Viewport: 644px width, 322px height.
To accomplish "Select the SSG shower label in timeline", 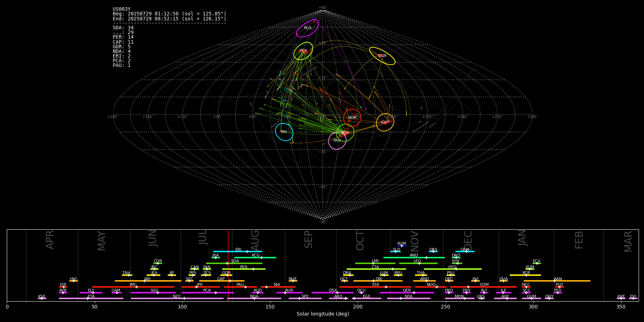I will click(154, 291).
